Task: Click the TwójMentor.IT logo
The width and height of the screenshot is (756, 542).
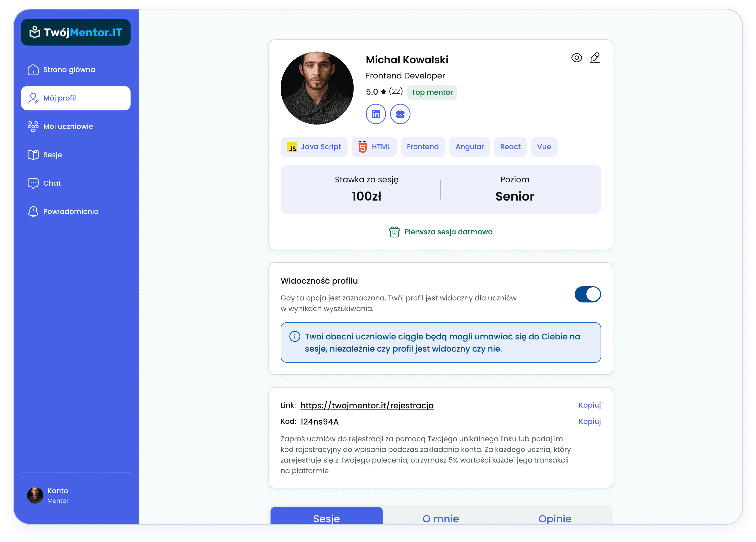Action: pyautogui.click(x=76, y=32)
